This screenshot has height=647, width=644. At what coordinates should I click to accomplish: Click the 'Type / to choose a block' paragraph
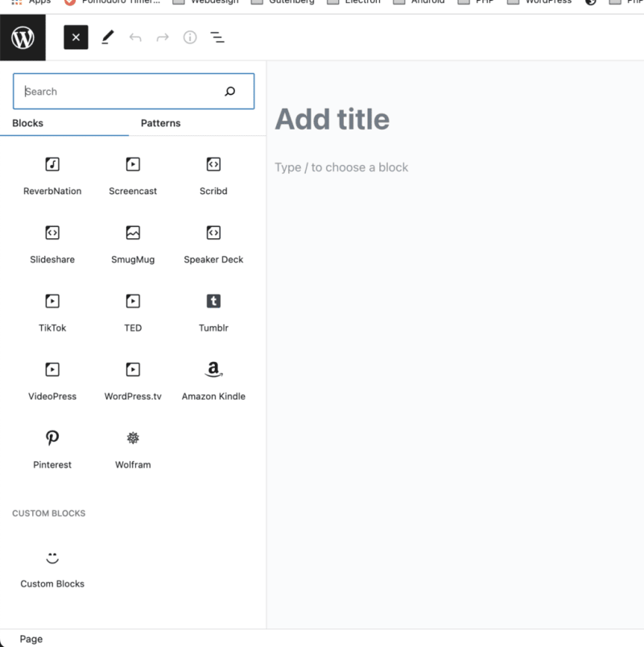341,167
